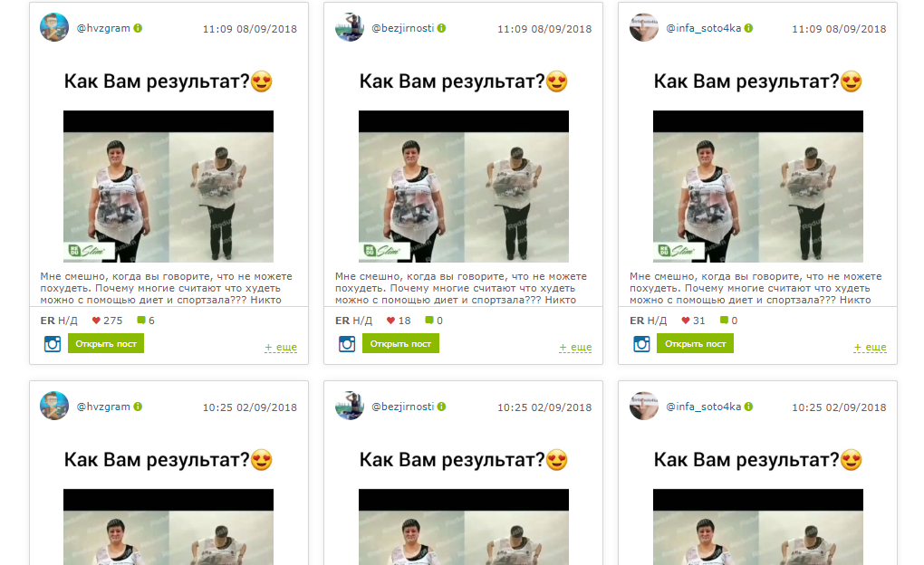
Task: Click Instagram icon on first hvzgram post
Action: [x=53, y=343]
